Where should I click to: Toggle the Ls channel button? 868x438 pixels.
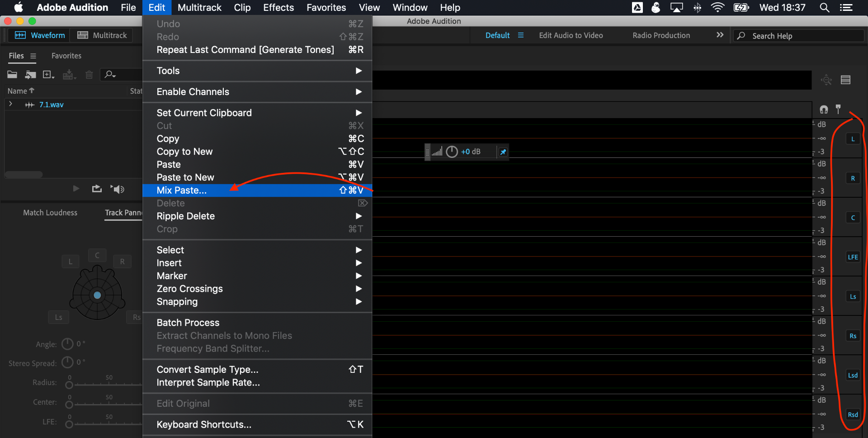click(x=853, y=296)
